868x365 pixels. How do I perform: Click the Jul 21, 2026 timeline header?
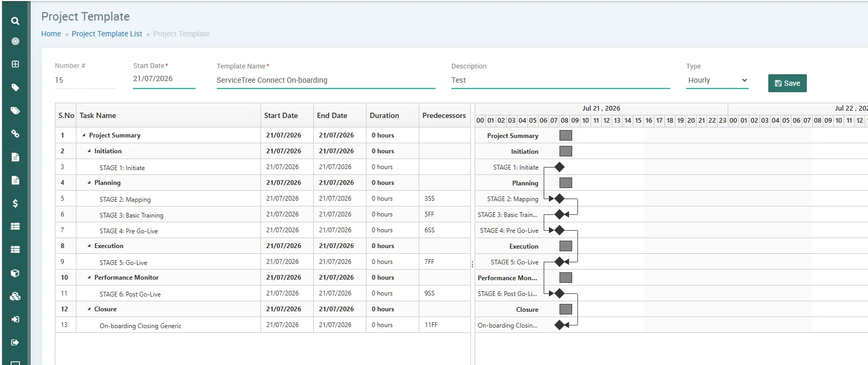(601, 108)
